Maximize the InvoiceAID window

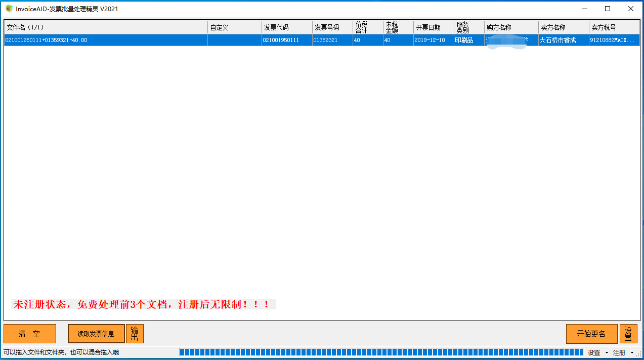608,9
